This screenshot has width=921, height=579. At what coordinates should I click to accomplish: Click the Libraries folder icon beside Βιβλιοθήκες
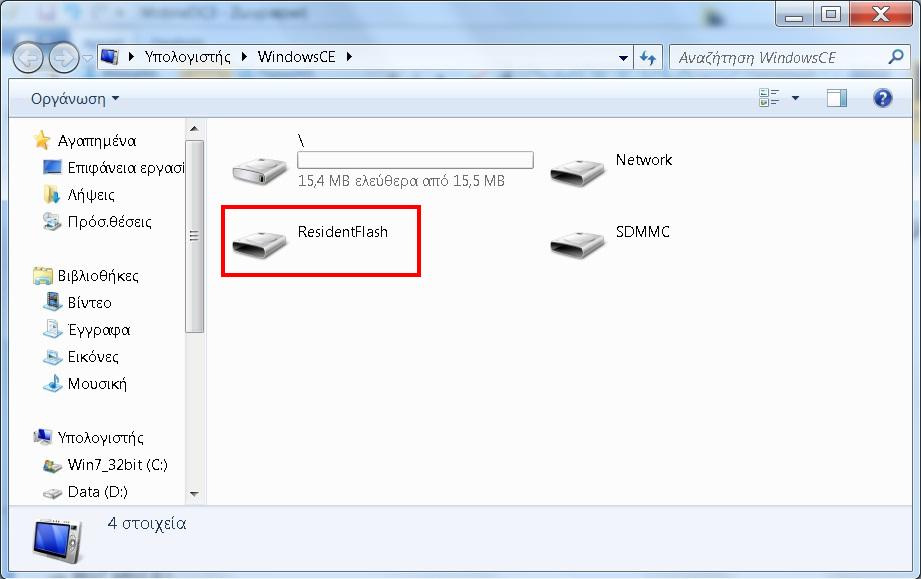coord(42,275)
